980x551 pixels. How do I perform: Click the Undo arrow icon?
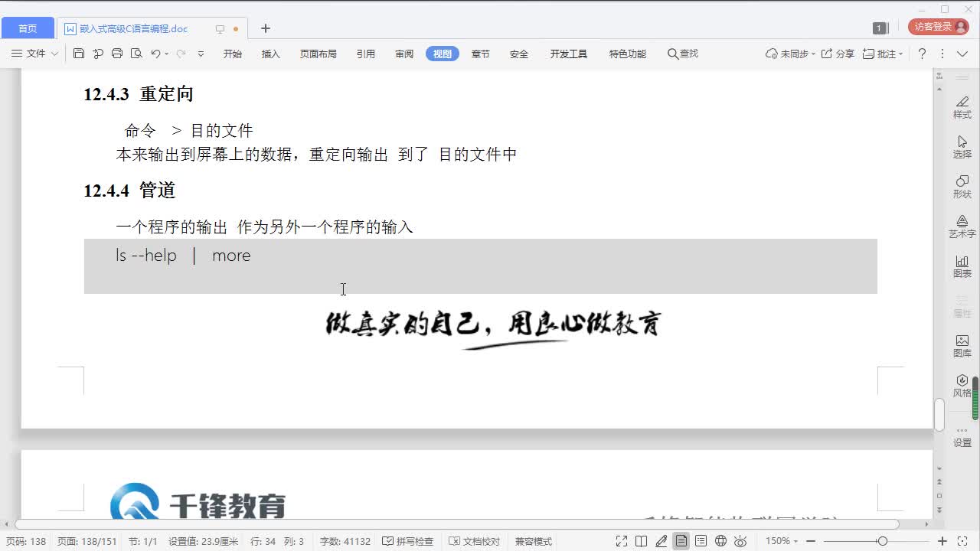pyautogui.click(x=155, y=54)
